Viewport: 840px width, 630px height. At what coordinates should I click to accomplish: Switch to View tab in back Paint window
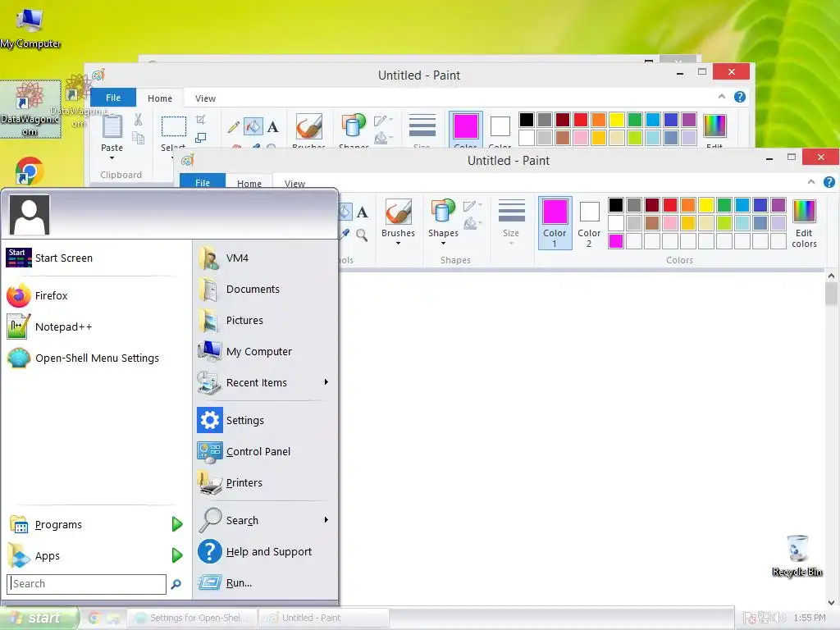[205, 98]
